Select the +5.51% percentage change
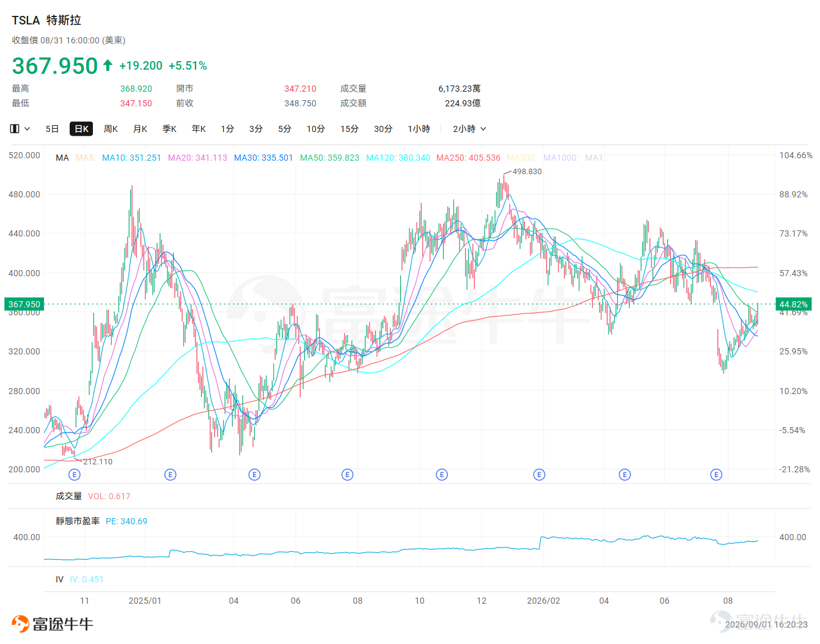The height and width of the screenshot is (644, 820). pos(188,65)
